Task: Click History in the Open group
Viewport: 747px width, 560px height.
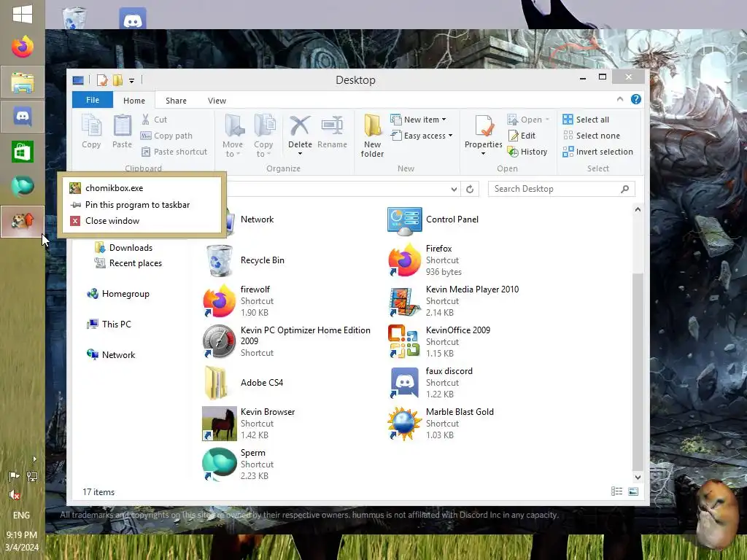Action: 527,152
